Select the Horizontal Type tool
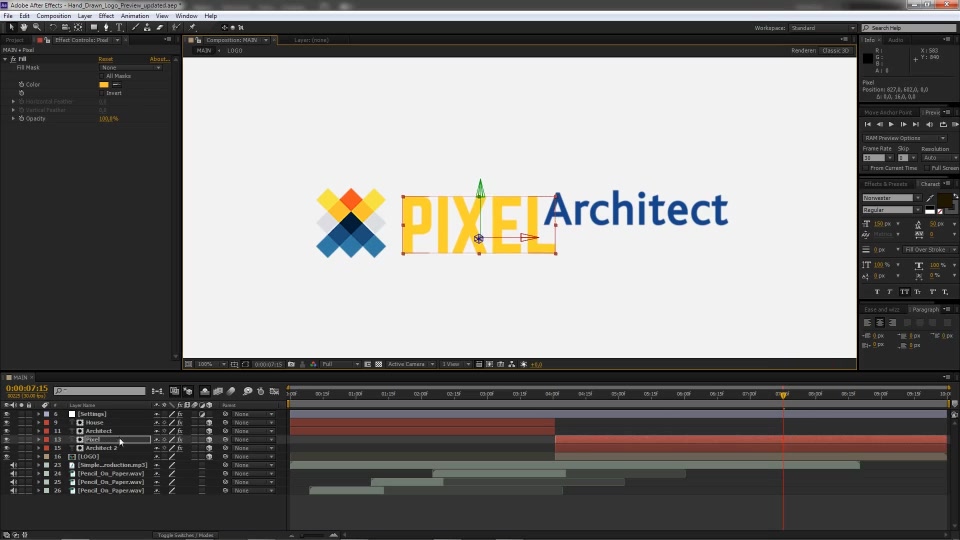The image size is (960, 540). pyautogui.click(x=119, y=27)
